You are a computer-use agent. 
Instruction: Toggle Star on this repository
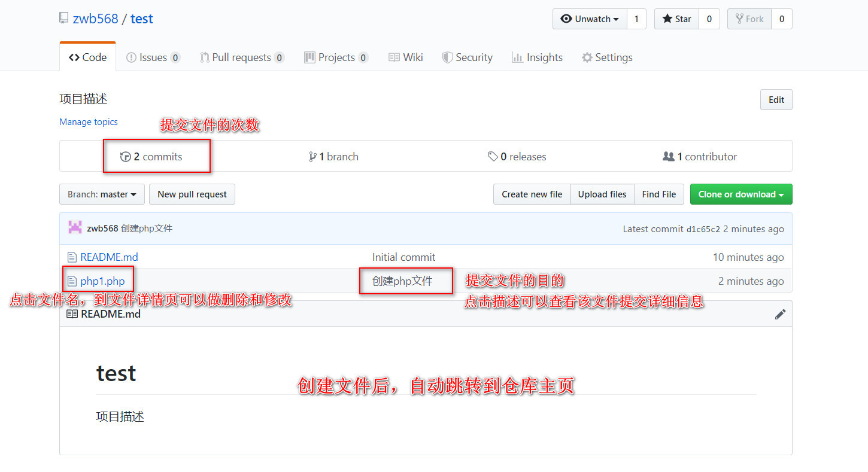(x=676, y=19)
